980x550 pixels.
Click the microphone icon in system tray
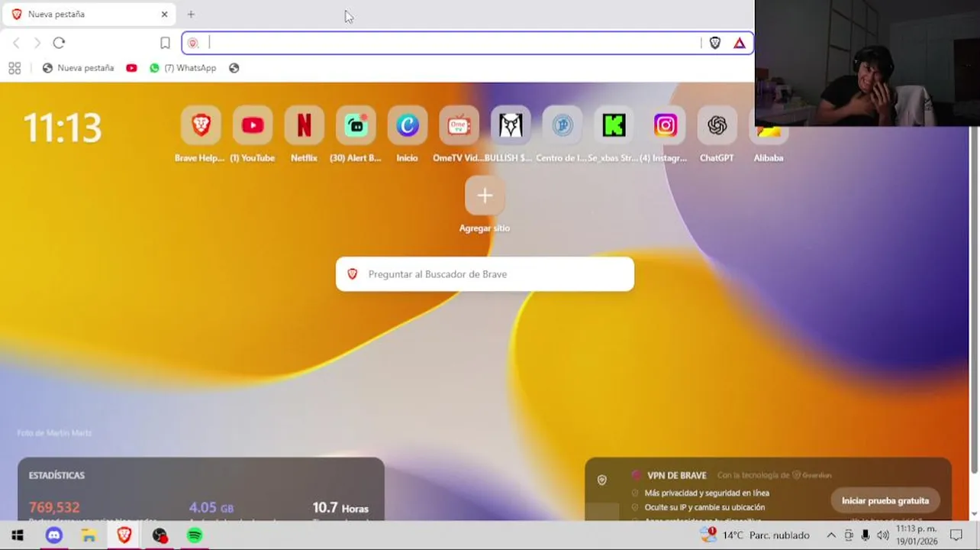(866, 535)
